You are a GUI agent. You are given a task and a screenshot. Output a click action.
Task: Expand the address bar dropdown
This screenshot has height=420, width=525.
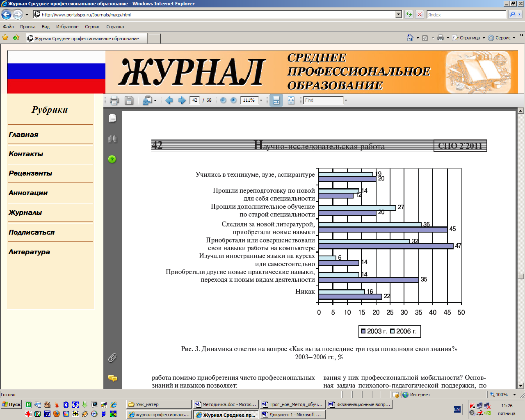pos(398,14)
